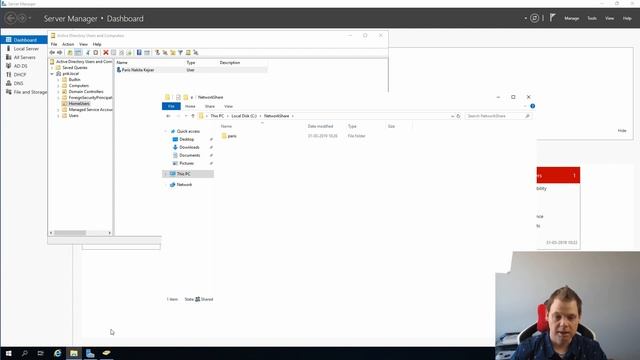Click the Back arrow in Active Directory toolbar
The width and height of the screenshot is (640, 360).
click(52, 52)
